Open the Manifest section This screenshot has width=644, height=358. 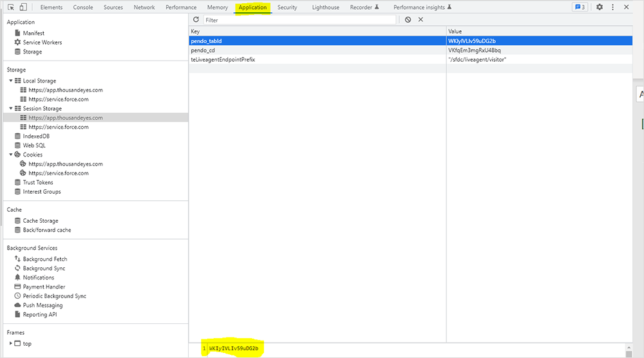33,33
